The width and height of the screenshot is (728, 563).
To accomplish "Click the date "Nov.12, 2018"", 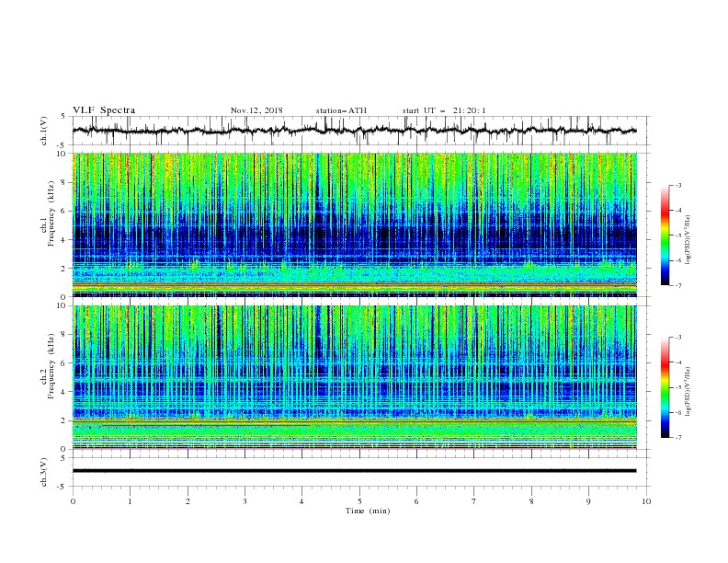I will click(256, 110).
